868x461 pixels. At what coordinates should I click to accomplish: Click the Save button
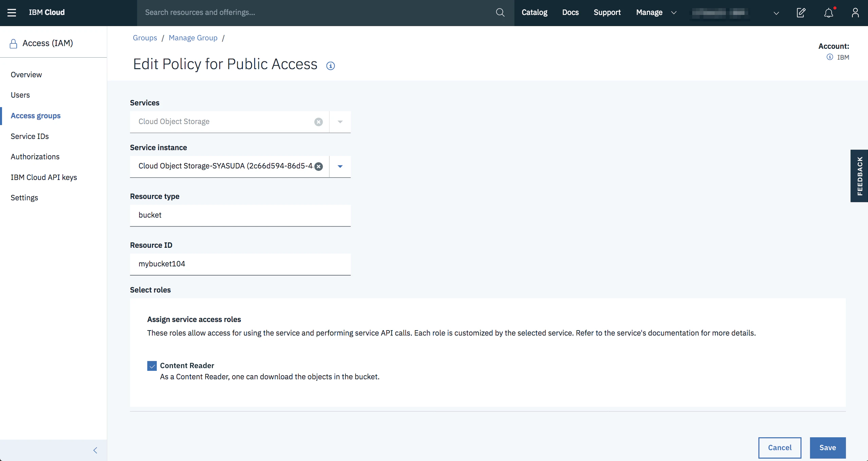pyautogui.click(x=828, y=448)
